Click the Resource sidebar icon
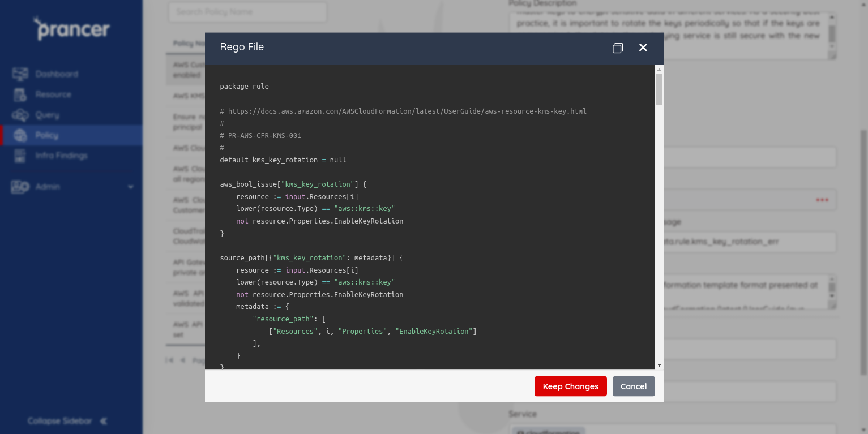The height and width of the screenshot is (434, 868). pyautogui.click(x=20, y=94)
